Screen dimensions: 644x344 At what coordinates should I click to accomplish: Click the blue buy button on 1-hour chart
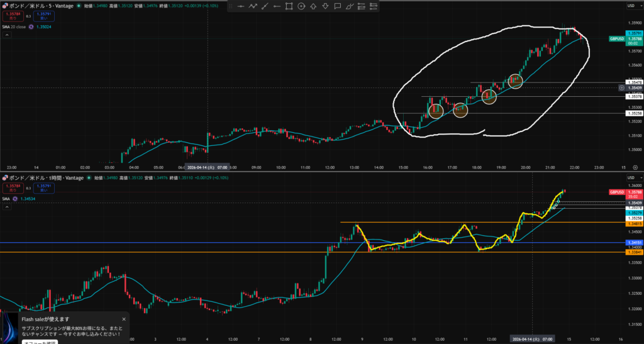point(43,187)
